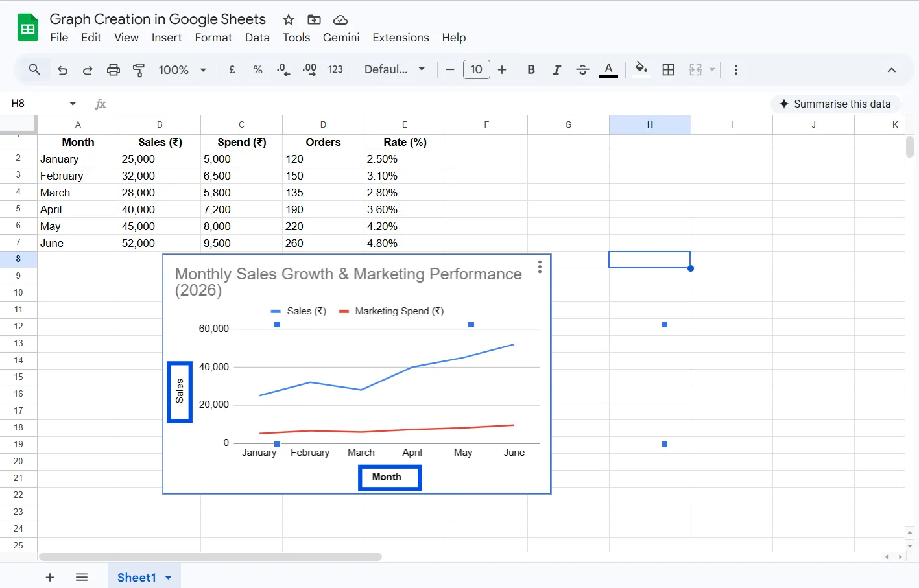Click the font size input box
Image resolution: width=919 pixels, height=588 pixels.
point(476,70)
